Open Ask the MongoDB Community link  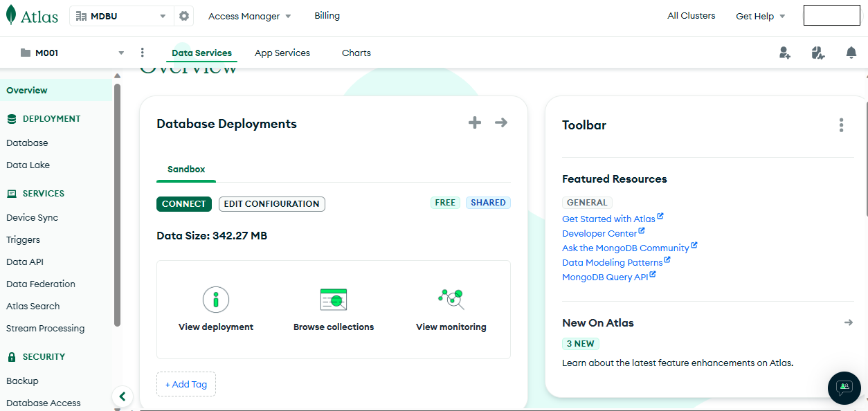(x=626, y=248)
